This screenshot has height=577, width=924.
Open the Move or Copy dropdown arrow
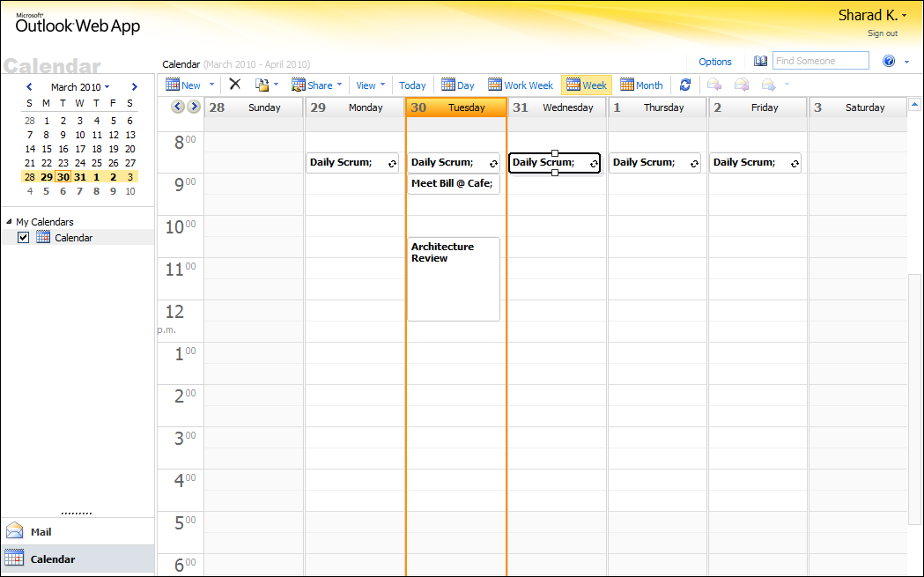[276, 85]
